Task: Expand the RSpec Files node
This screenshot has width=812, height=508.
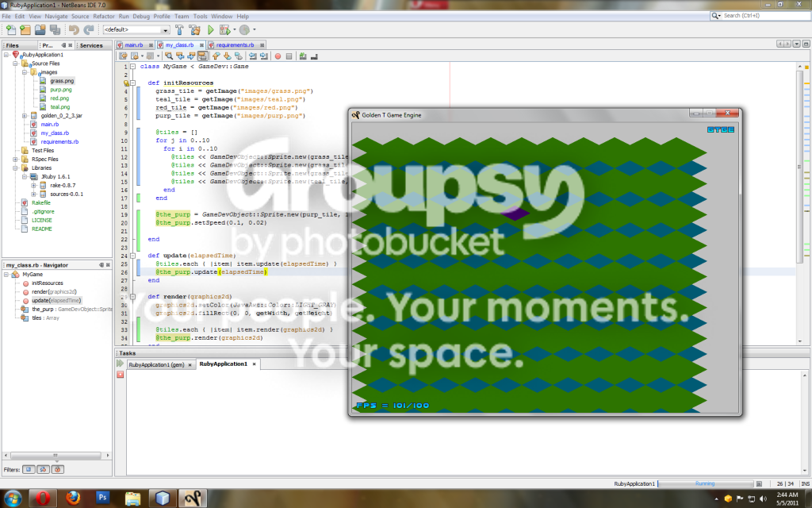Action: point(15,159)
